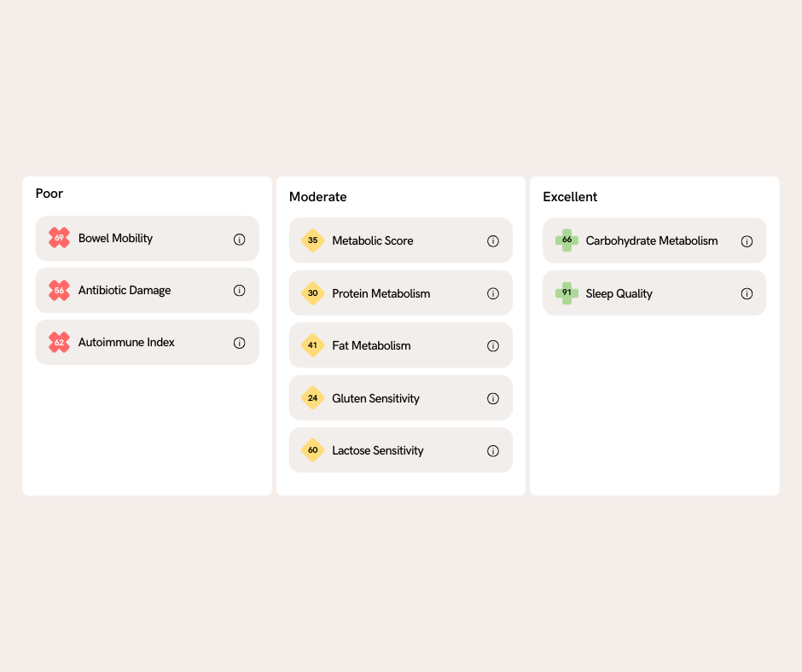Open Sleep Quality info icon
This screenshot has width=802, height=672.
[747, 293]
